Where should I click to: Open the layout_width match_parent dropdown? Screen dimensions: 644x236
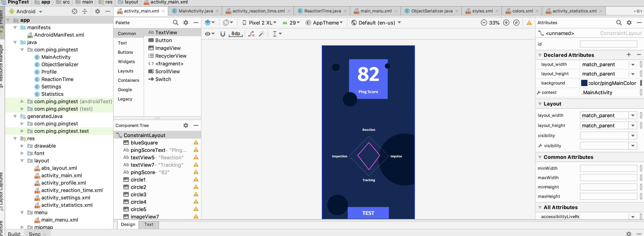point(633,64)
